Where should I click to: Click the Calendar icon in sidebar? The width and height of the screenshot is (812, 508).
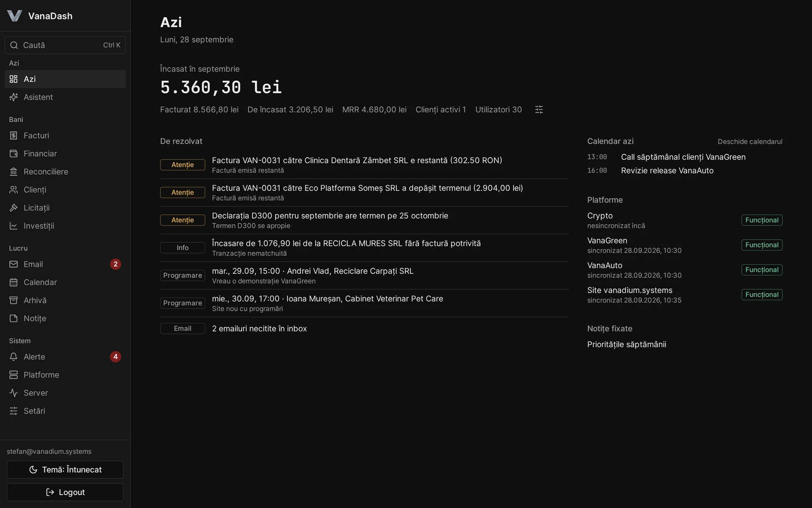(14, 282)
